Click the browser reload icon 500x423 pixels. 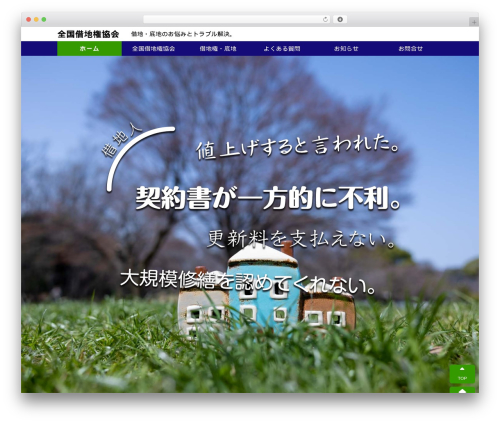[x=325, y=19]
